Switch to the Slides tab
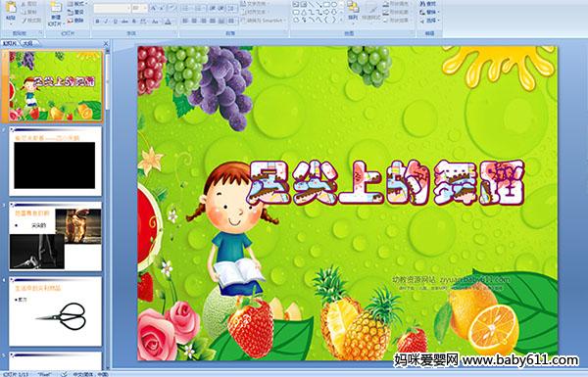 coord(10,43)
